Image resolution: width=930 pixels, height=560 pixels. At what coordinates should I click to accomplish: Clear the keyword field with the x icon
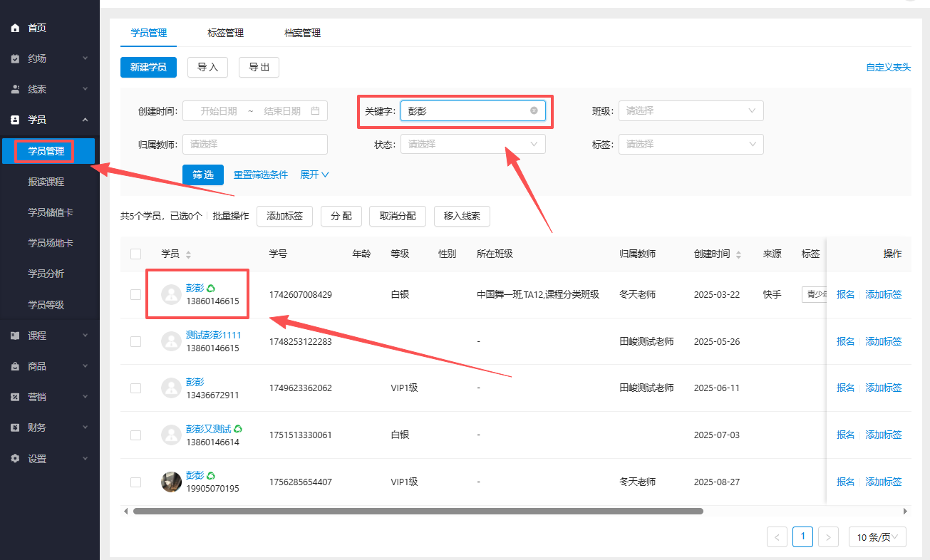tap(533, 110)
